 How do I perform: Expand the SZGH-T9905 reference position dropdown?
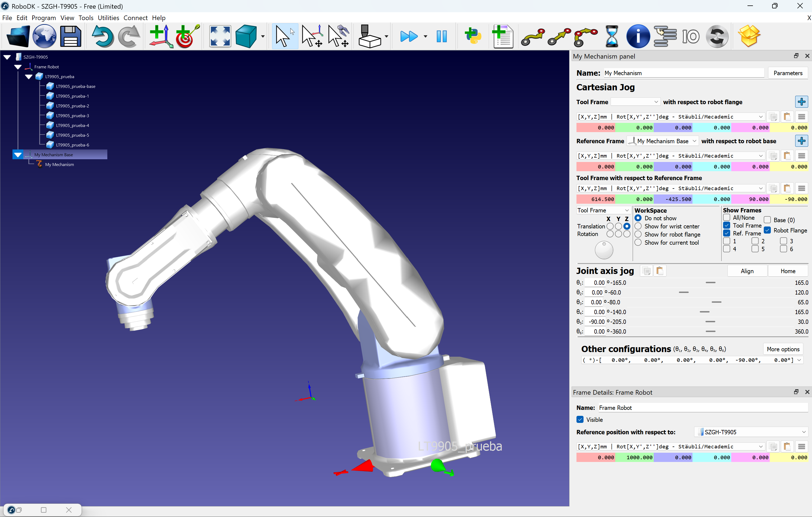point(751,432)
